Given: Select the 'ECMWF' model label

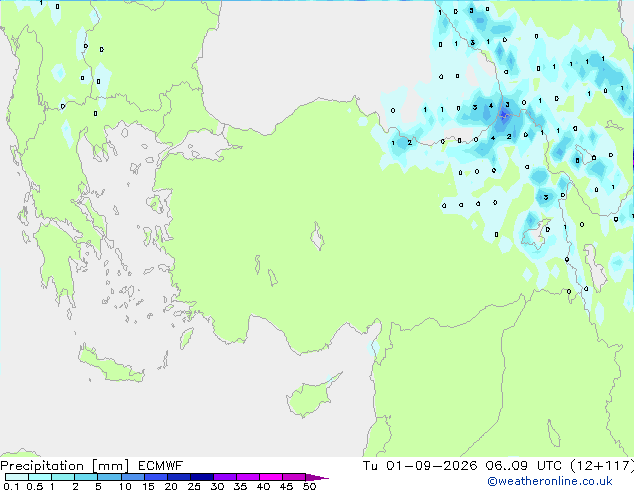Looking at the screenshot, I should click(x=160, y=466).
